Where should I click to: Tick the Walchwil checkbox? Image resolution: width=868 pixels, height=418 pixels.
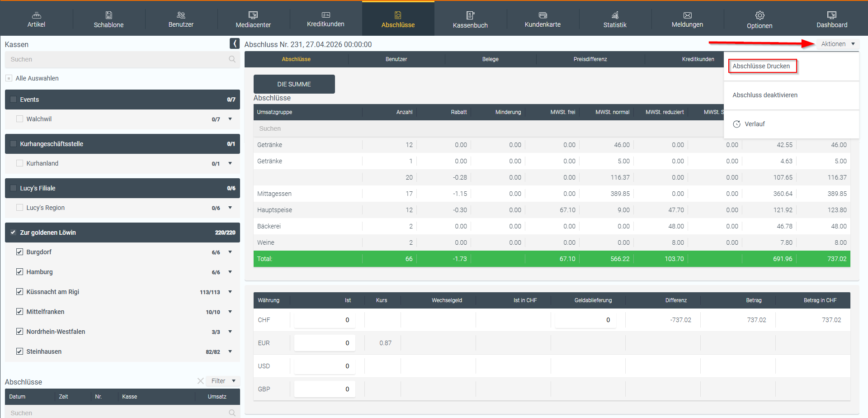point(19,119)
